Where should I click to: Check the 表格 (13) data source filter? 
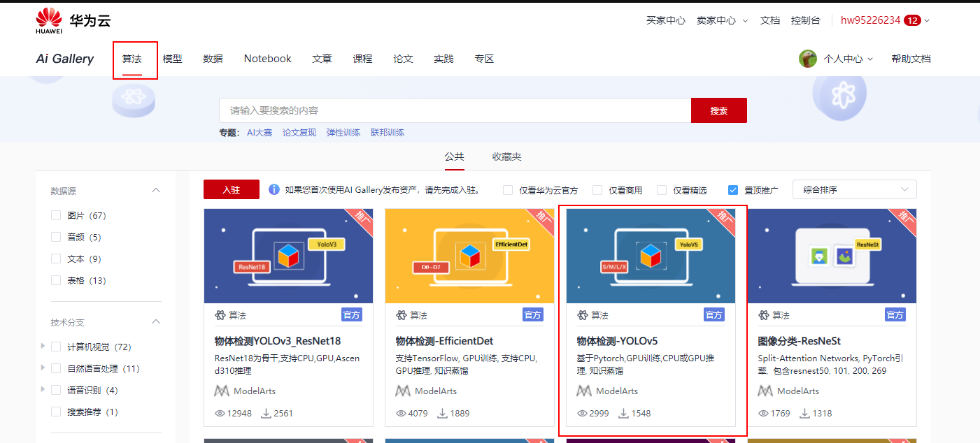[56, 280]
